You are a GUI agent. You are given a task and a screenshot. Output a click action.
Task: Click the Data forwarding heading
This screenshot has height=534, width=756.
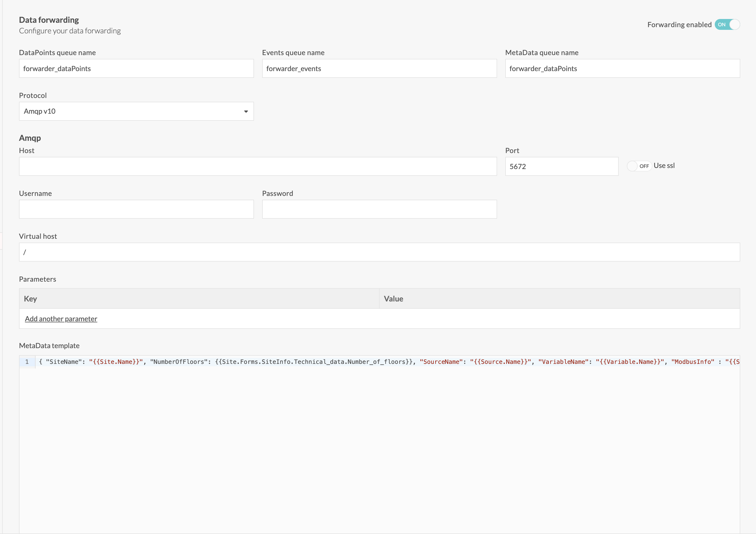[x=49, y=20]
